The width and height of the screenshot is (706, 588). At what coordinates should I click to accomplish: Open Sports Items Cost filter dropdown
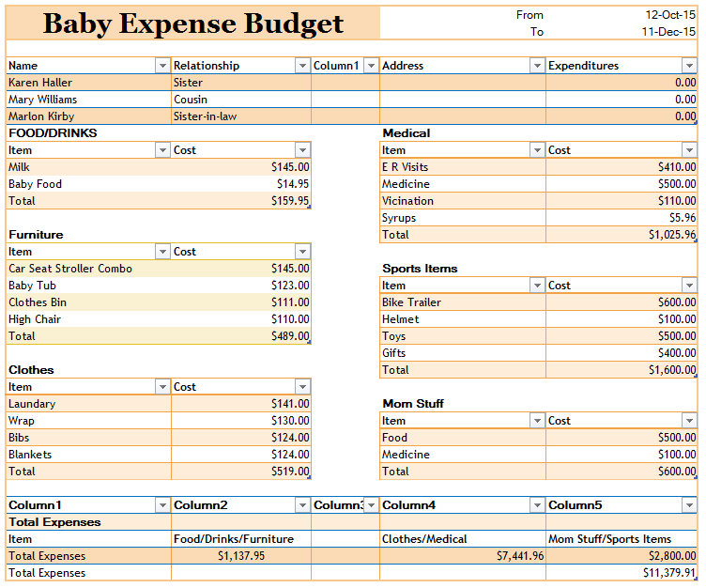(689, 286)
